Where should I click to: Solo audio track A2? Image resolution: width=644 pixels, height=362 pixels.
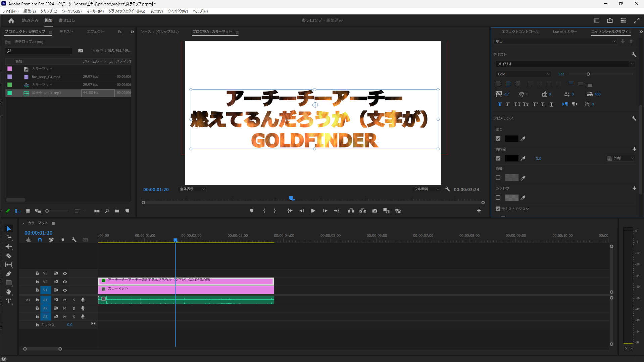(x=74, y=308)
